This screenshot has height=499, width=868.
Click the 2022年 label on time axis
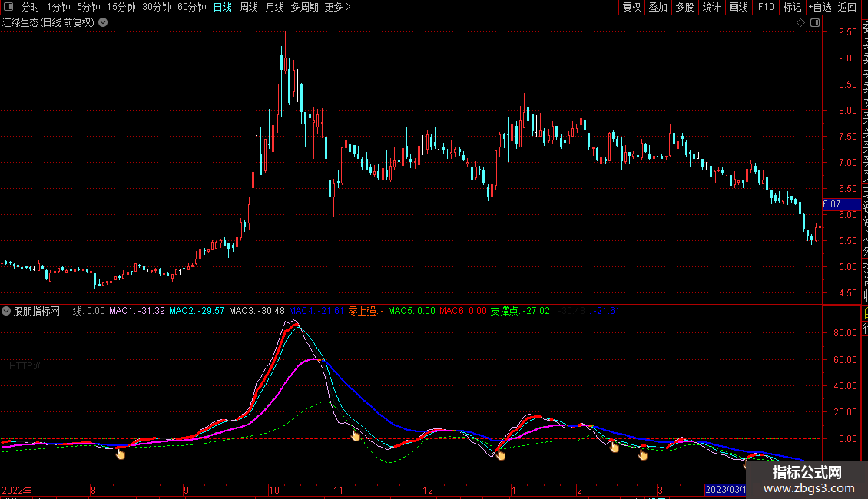tap(17, 490)
